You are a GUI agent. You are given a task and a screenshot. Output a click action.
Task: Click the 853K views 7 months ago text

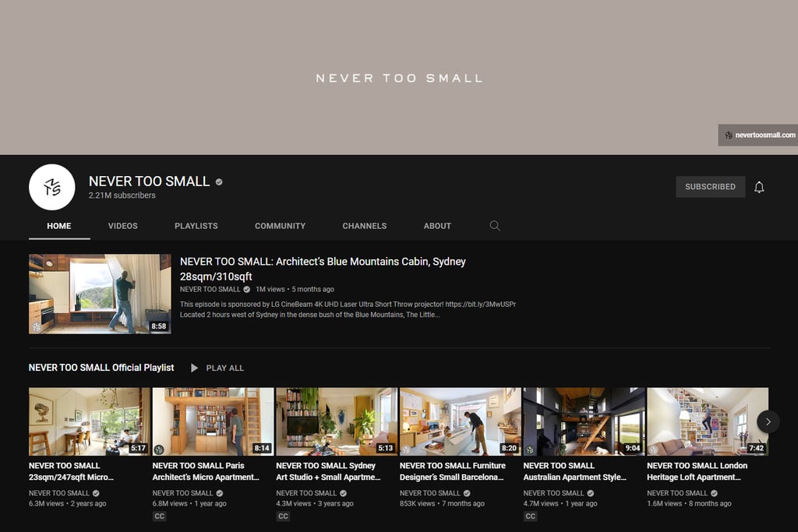pos(443,503)
